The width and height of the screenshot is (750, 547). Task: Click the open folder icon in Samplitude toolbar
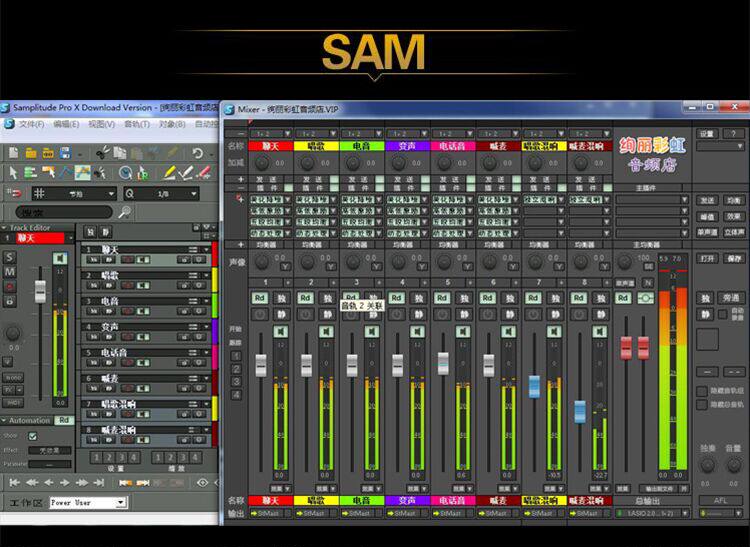click(x=31, y=153)
